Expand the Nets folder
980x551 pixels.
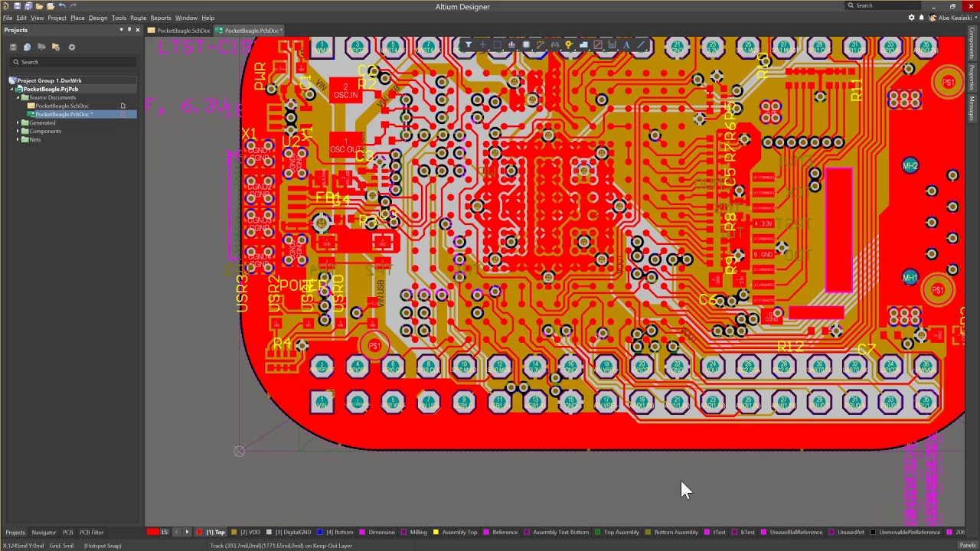[18, 139]
